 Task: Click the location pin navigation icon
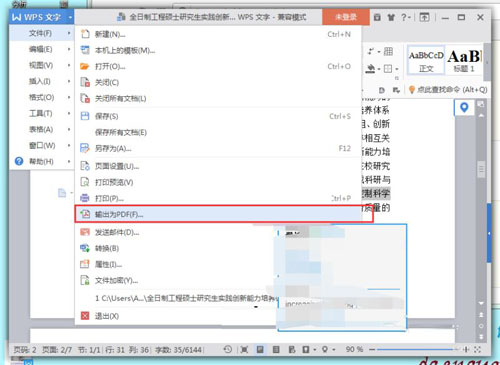pyautogui.click(x=464, y=108)
